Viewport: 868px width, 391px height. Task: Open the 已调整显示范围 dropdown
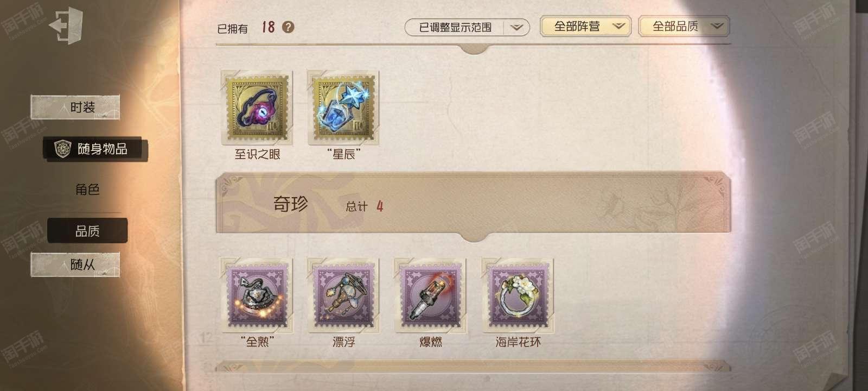point(467,27)
